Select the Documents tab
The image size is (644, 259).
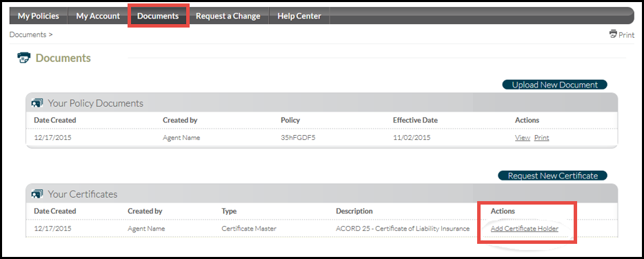[x=158, y=16]
